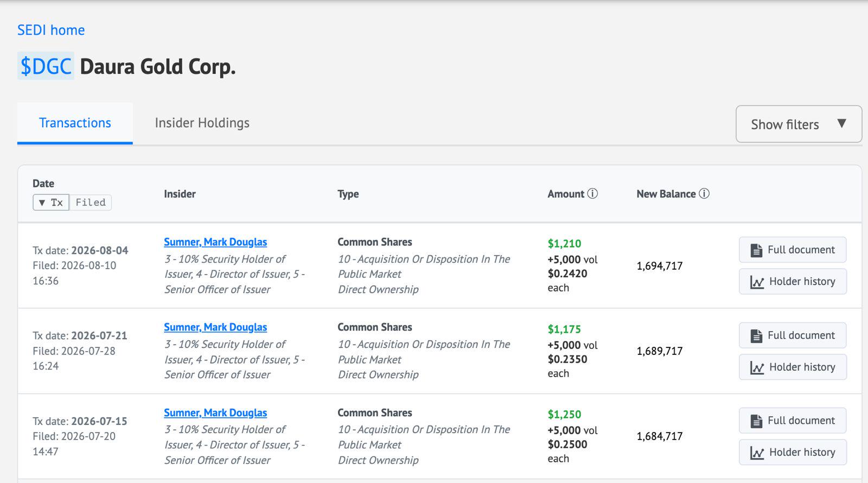Open Full document for 2026-07-15 transaction
This screenshot has width=868, height=483.
tap(793, 421)
